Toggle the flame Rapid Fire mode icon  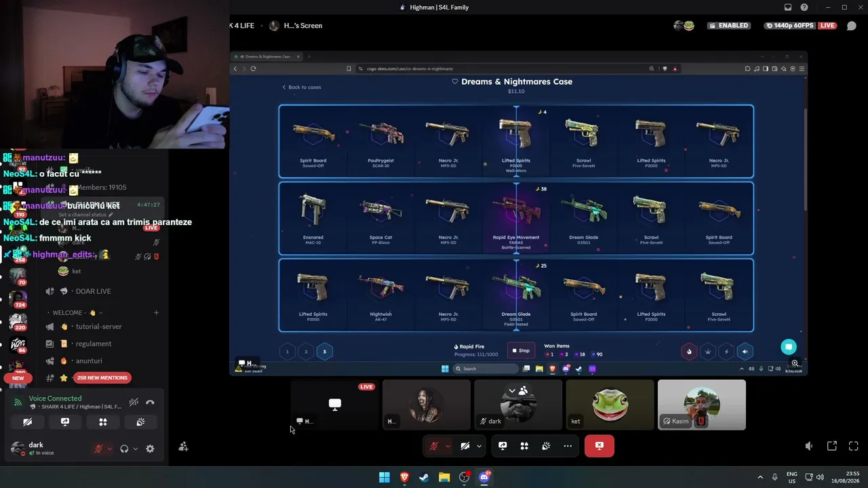689,351
